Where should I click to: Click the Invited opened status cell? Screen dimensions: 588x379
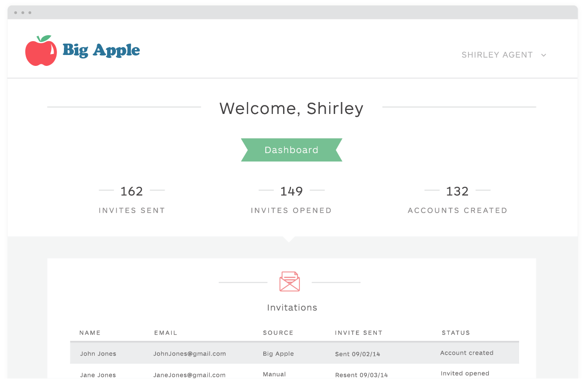(x=465, y=374)
